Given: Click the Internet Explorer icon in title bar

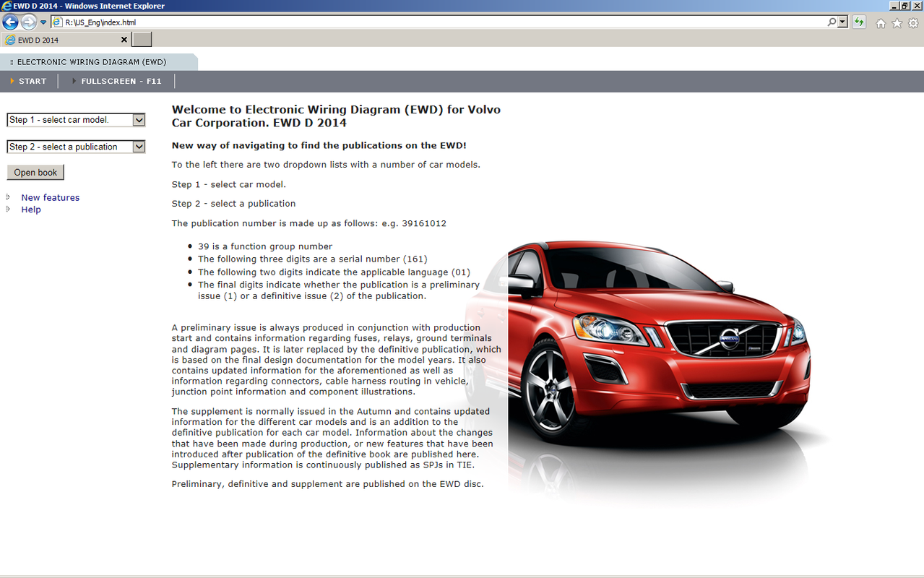Looking at the screenshot, I should pyautogui.click(x=7, y=6).
